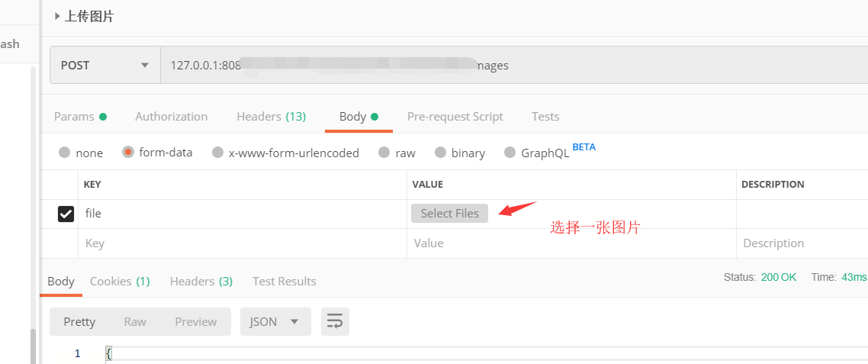The image size is (868, 364).
Task: Click the Select Files button
Action: (x=449, y=214)
